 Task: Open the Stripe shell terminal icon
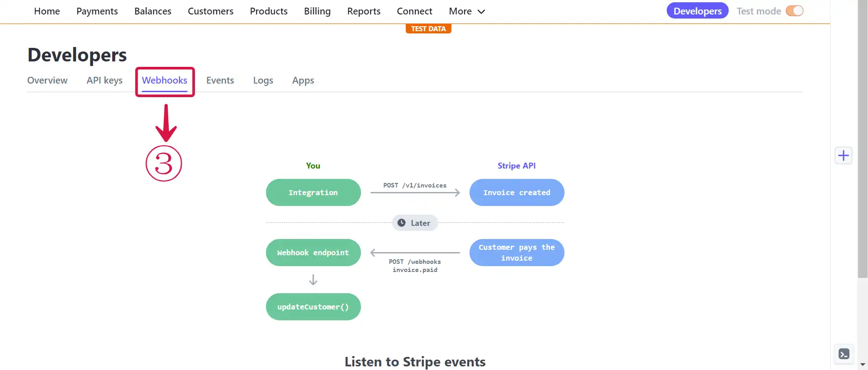pos(844,354)
